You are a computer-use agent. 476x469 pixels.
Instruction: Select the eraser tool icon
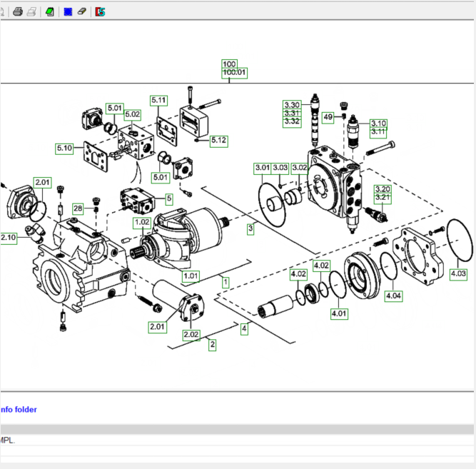point(82,11)
